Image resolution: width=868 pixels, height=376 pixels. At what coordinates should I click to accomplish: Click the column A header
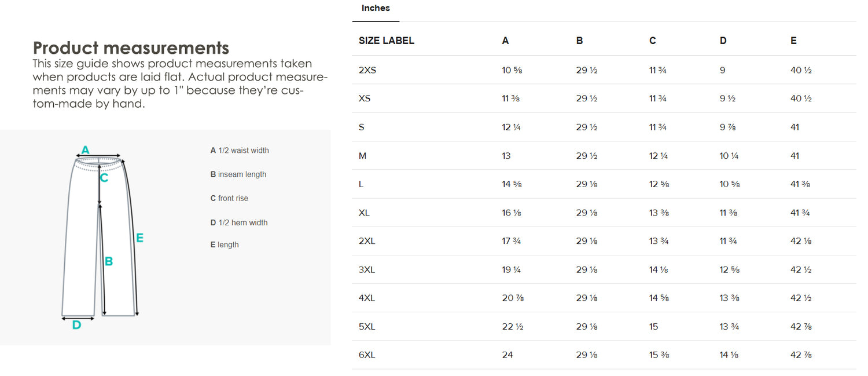coord(505,41)
